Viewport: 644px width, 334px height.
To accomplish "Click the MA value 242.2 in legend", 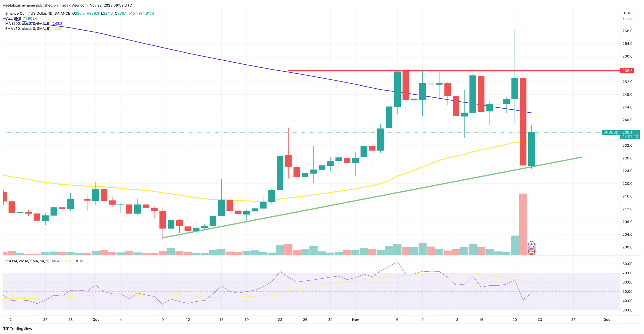I will pos(57,23).
